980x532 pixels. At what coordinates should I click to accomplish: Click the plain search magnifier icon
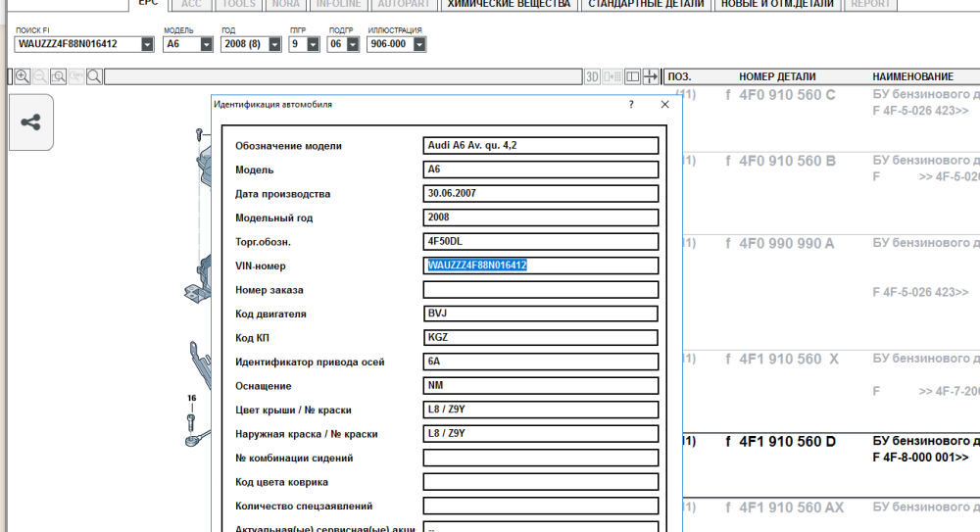(x=94, y=76)
